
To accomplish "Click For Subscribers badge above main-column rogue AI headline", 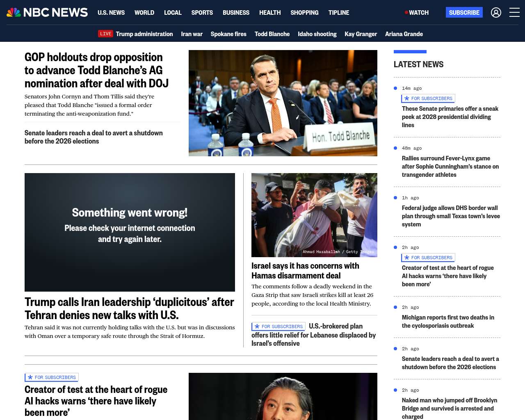I will click(52, 377).
